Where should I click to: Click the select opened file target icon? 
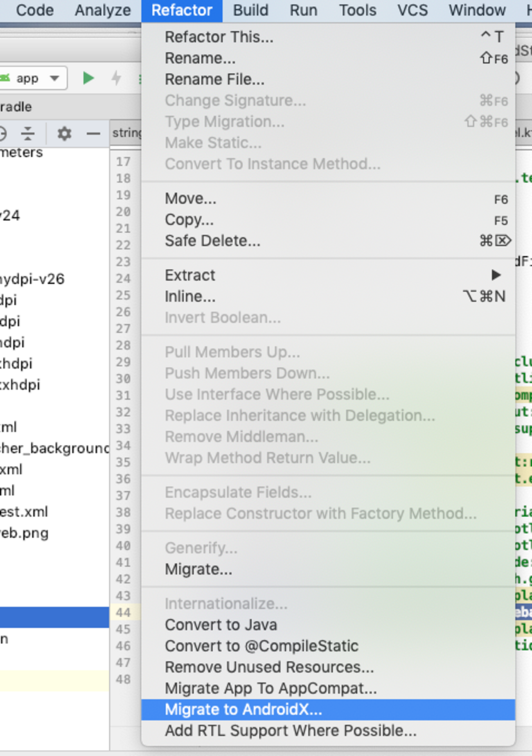[x=2, y=133]
